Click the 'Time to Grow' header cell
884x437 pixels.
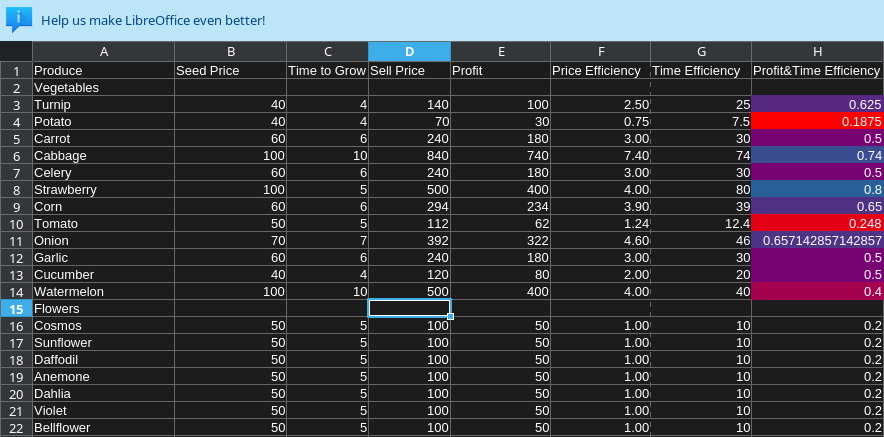point(327,71)
